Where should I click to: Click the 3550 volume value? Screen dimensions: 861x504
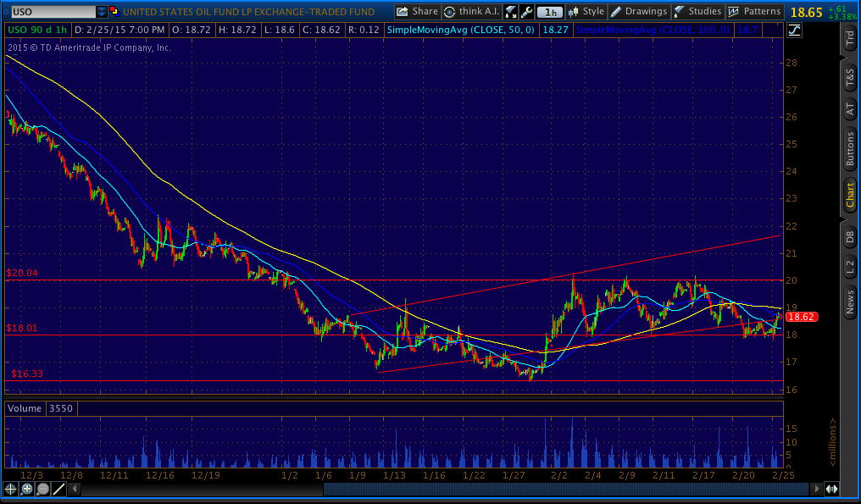60,408
